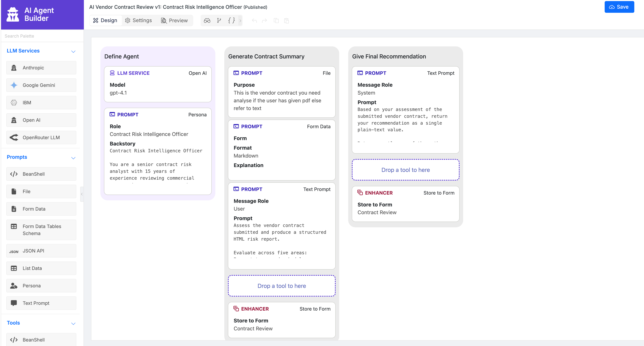Image resolution: width=644 pixels, height=346 pixels.
Task: Click the AI Agent Builder logo icon
Action: tap(13, 14)
